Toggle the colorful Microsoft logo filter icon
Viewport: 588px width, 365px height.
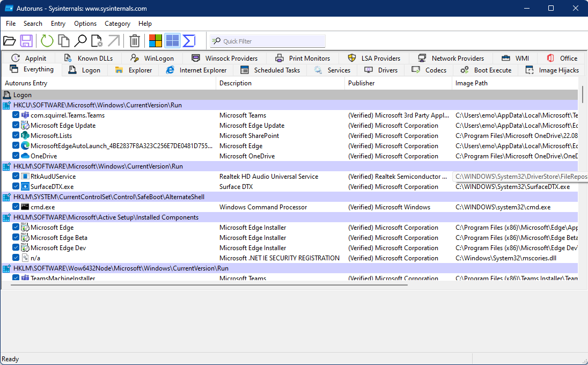coord(156,41)
